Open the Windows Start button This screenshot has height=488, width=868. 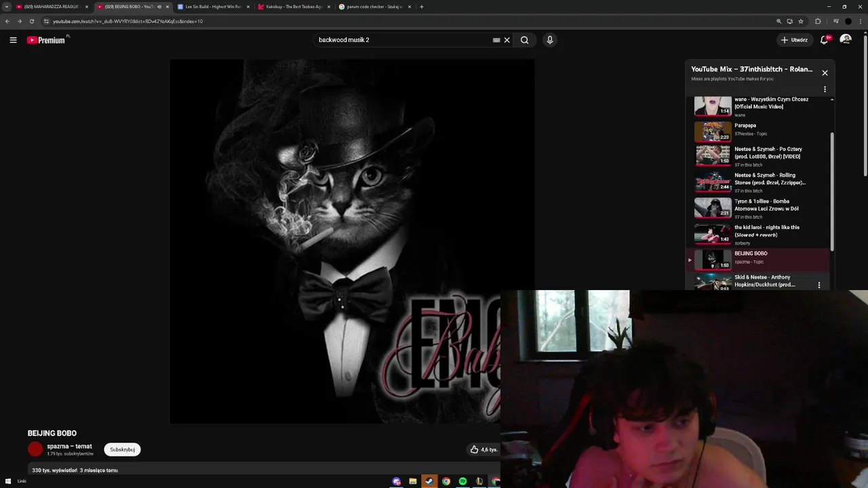pyautogui.click(x=8, y=481)
